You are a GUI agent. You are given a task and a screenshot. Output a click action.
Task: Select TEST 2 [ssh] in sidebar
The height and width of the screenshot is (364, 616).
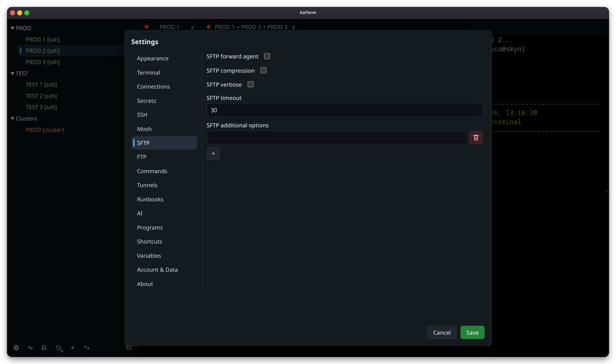point(41,96)
